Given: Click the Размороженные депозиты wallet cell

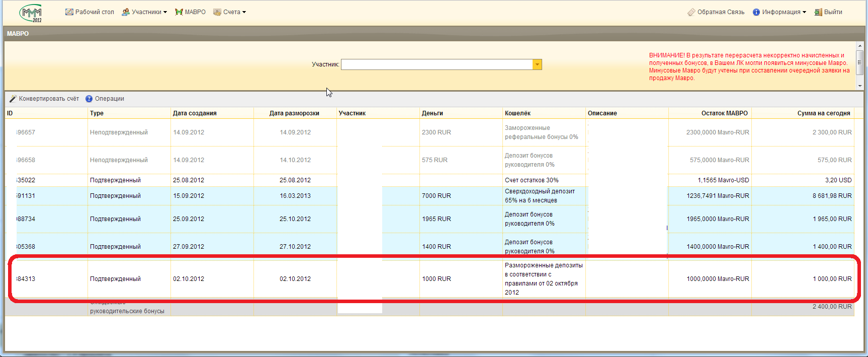Looking at the screenshot, I should [x=544, y=279].
